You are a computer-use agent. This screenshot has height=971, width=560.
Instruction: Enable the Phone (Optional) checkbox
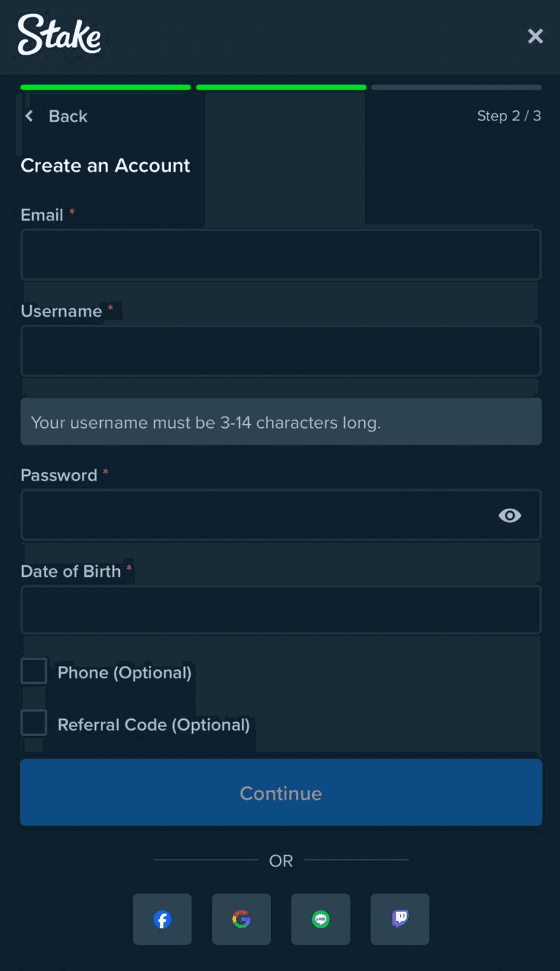click(34, 671)
